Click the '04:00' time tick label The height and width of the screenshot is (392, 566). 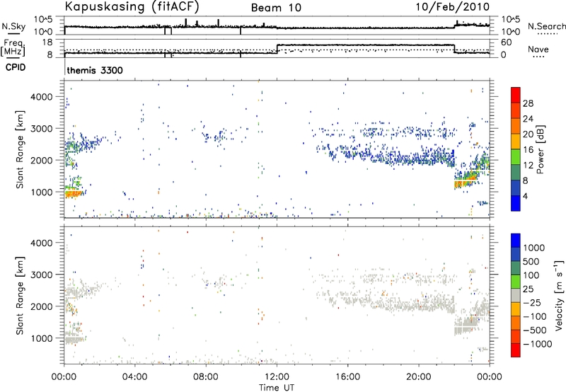[134, 377]
